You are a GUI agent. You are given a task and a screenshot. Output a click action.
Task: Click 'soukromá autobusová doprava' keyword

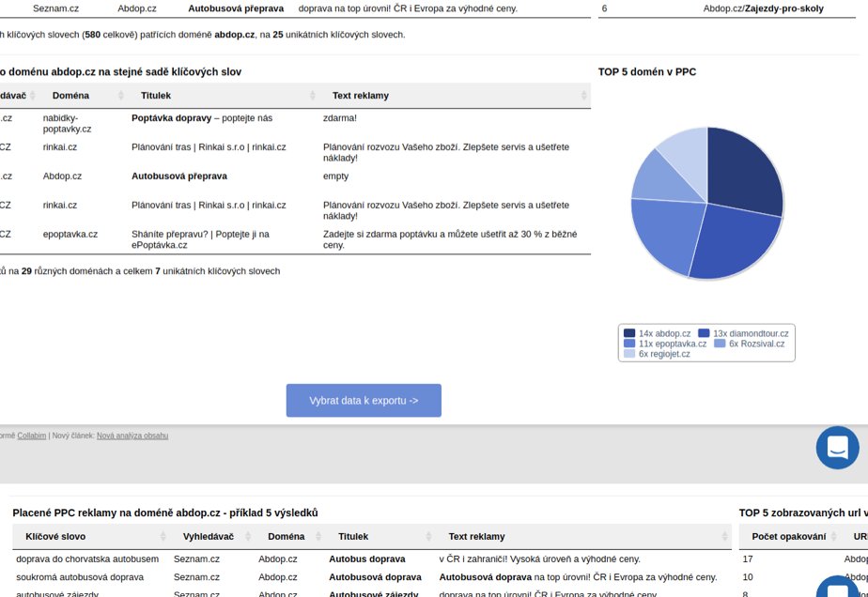[80, 577]
